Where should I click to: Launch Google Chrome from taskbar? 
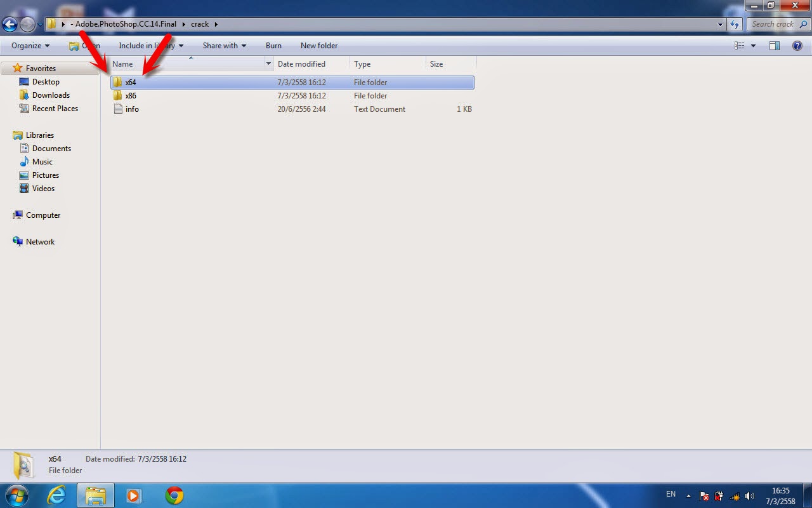tap(174, 495)
